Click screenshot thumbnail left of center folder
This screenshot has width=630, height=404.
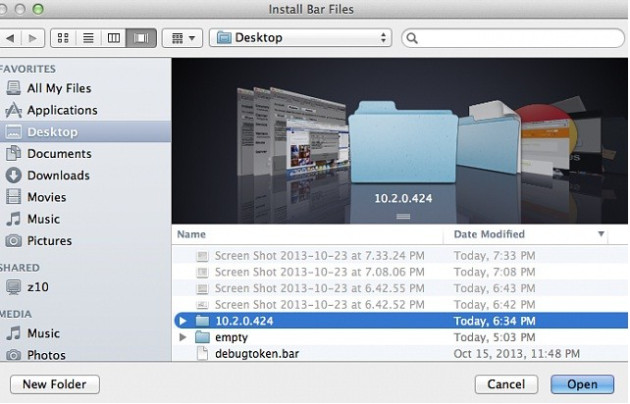tap(317, 147)
